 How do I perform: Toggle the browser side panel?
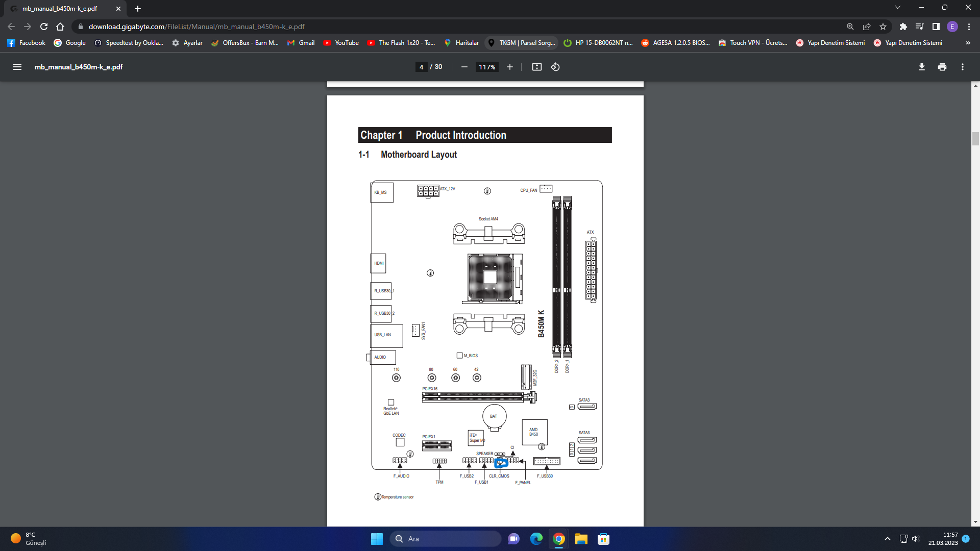pos(936,27)
